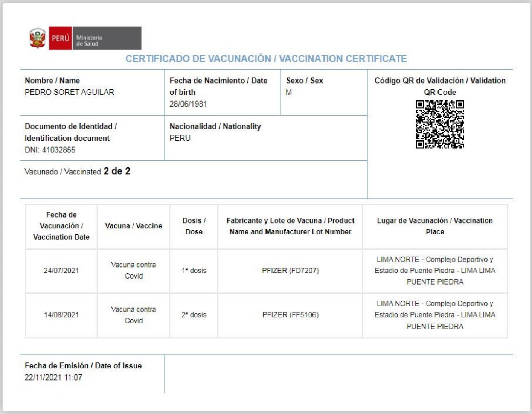This screenshot has height=414, width=532.
Task: Click the first dose date 24/07/2021
Action: pos(61,271)
